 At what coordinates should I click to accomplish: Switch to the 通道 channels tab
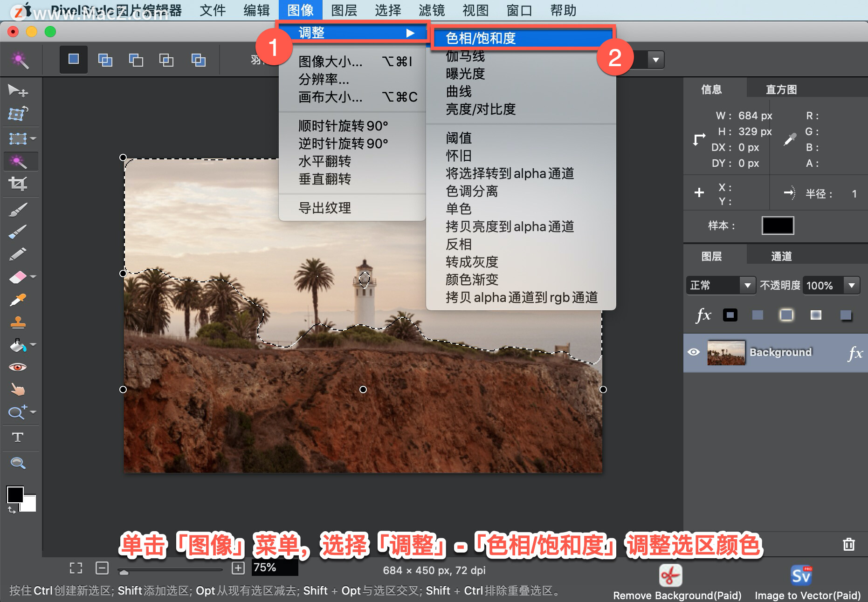(x=782, y=255)
